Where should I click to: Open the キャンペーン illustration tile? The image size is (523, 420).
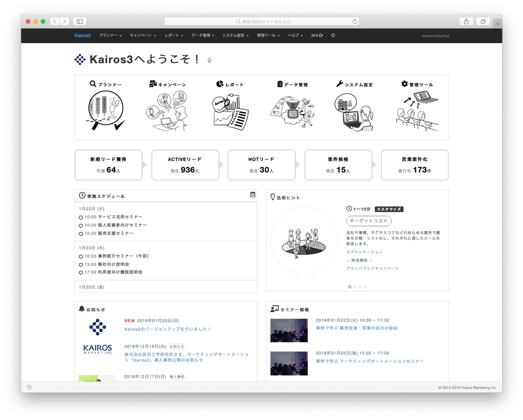click(x=167, y=106)
